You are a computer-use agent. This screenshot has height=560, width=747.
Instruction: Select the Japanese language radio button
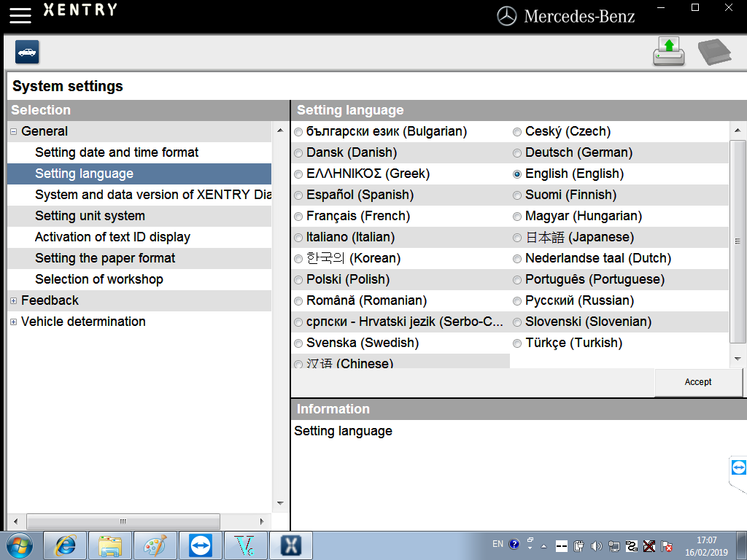point(516,237)
